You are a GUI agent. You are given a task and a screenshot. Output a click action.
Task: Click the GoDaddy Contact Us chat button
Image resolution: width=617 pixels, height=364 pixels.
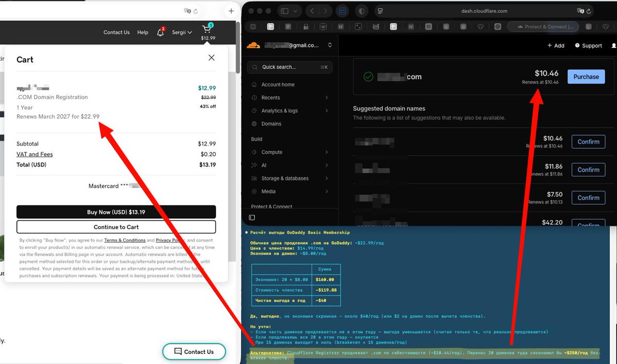click(x=194, y=352)
